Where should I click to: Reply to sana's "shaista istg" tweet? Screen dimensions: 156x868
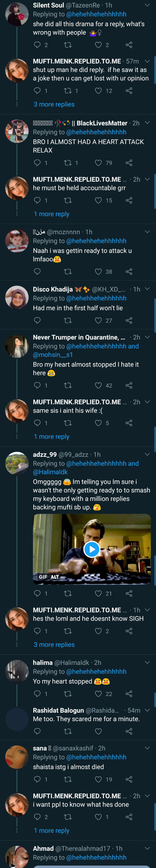pos(37,779)
